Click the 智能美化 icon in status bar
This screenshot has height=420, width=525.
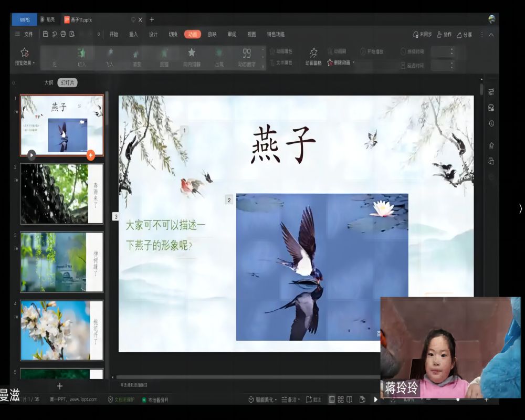pyautogui.click(x=251, y=400)
